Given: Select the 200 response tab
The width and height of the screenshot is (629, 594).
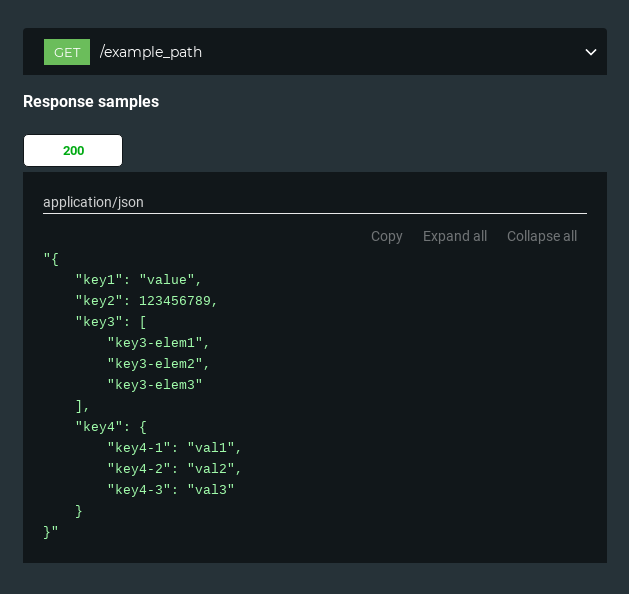Looking at the screenshot, I should (x=73, y=150).
